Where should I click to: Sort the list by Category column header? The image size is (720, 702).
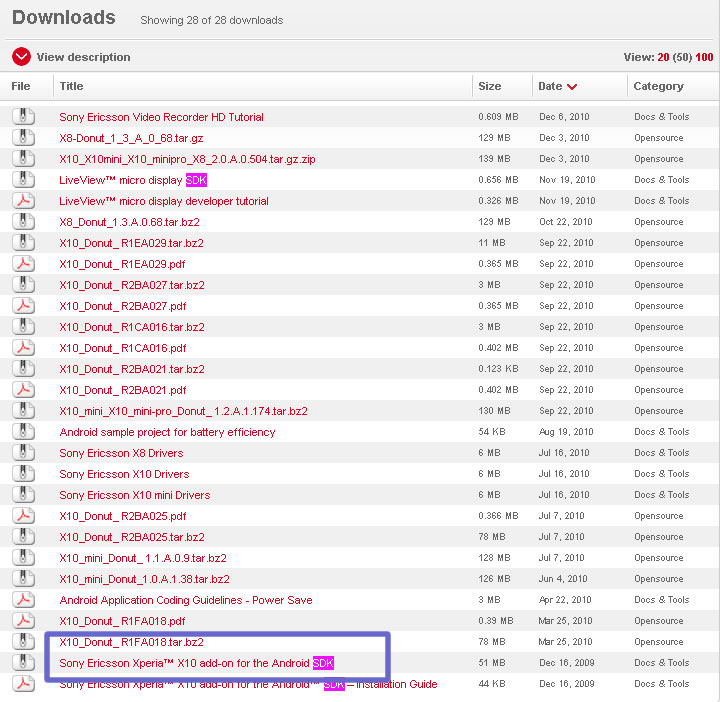(x=658, y=86)
